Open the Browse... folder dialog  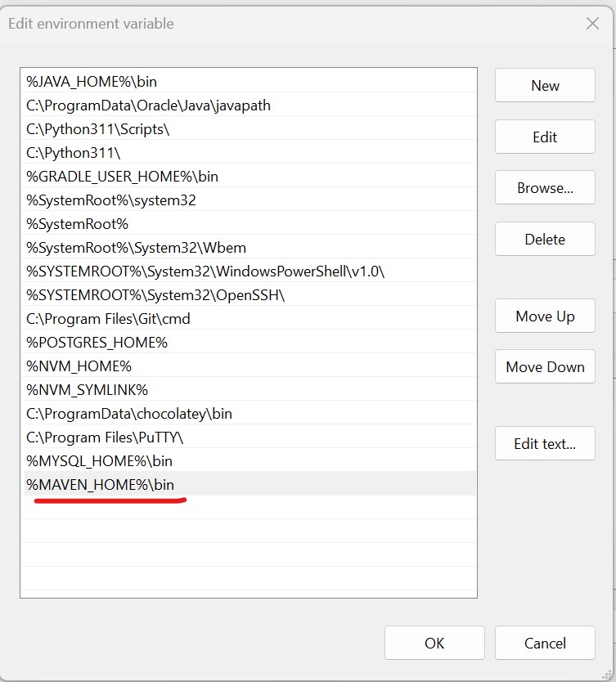545,188
